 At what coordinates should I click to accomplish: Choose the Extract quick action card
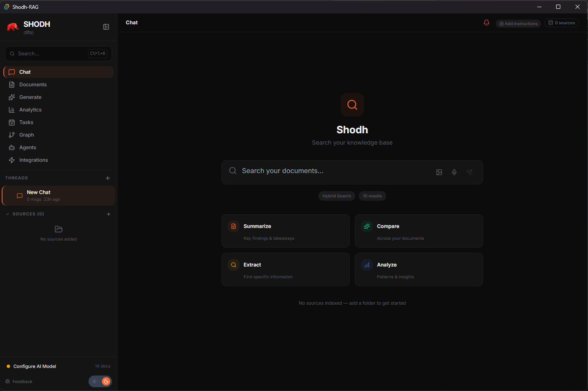pyautogui.click(x=286, y=269)
